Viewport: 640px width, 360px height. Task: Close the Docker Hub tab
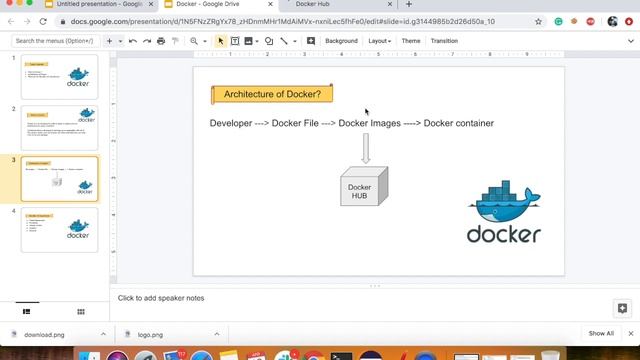[389, 4]
